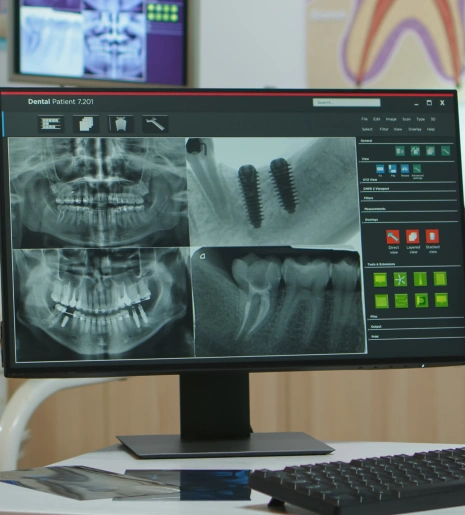Click the diagonal line icon in General section
The width and height of the screenshot is (465, 515).
pos(446,151)
